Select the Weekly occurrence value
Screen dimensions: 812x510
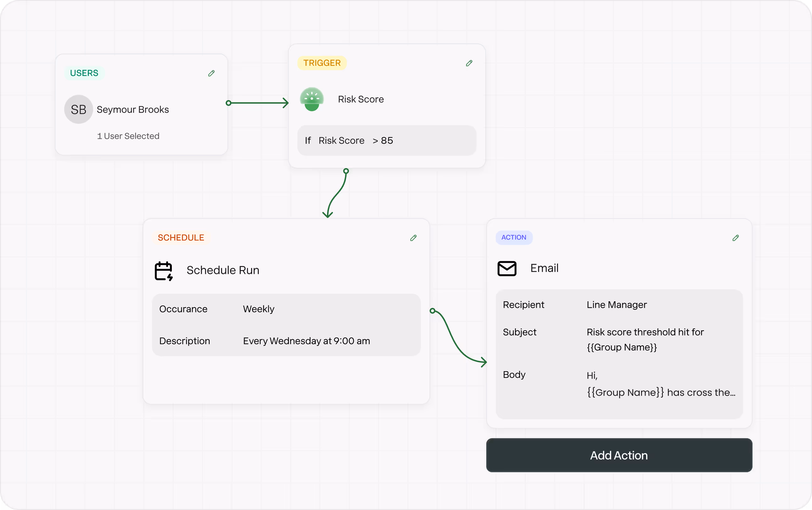coord(259,309)
